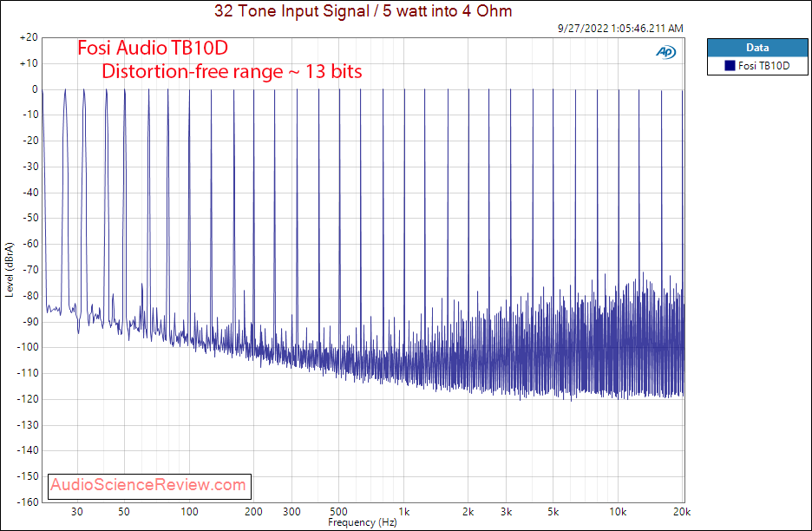
Task: Click the 20k tick on the frequency axis
Action: (x=682, y=512)
